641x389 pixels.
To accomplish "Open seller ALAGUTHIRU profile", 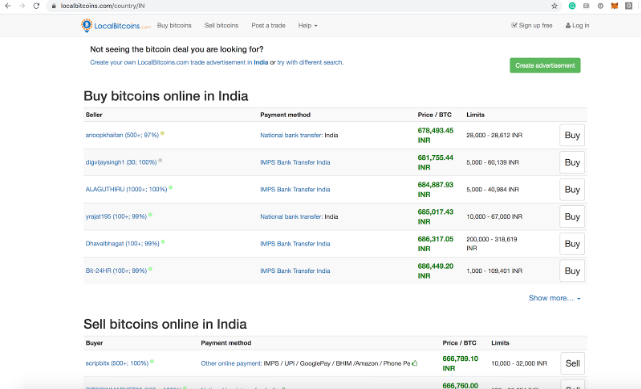I will 126,189.
